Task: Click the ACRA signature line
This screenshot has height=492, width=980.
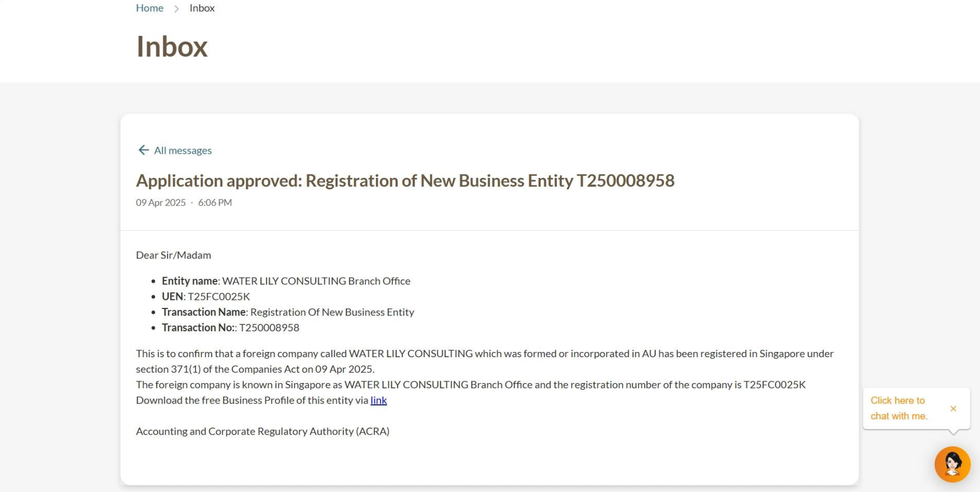Action: pyautogui.click(x=262, y=431)
